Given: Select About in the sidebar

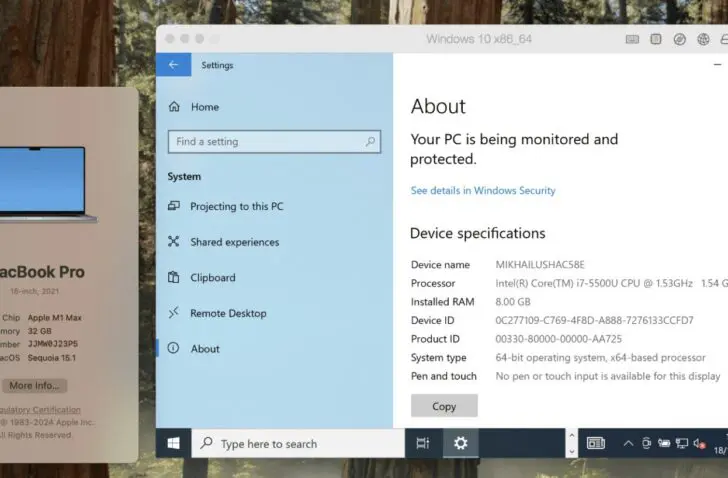Looking at the screenshot, I should [x=205, y=349].
